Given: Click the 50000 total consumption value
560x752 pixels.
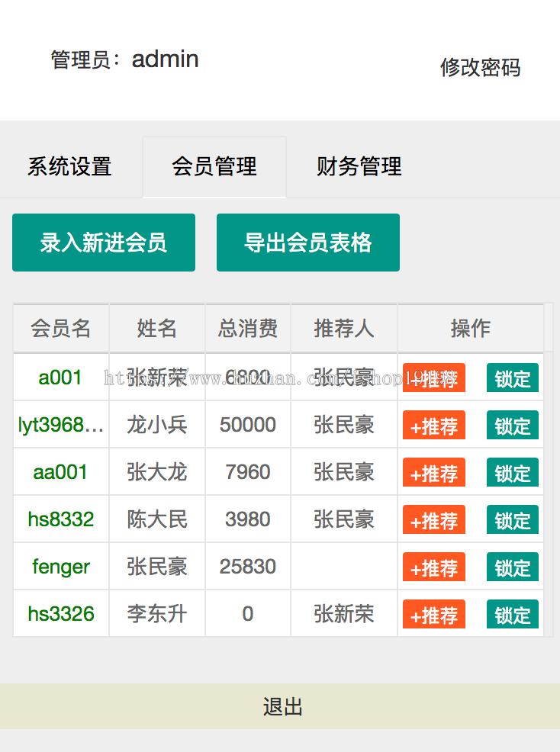Looking at the screenshot, I should [248, 425].
